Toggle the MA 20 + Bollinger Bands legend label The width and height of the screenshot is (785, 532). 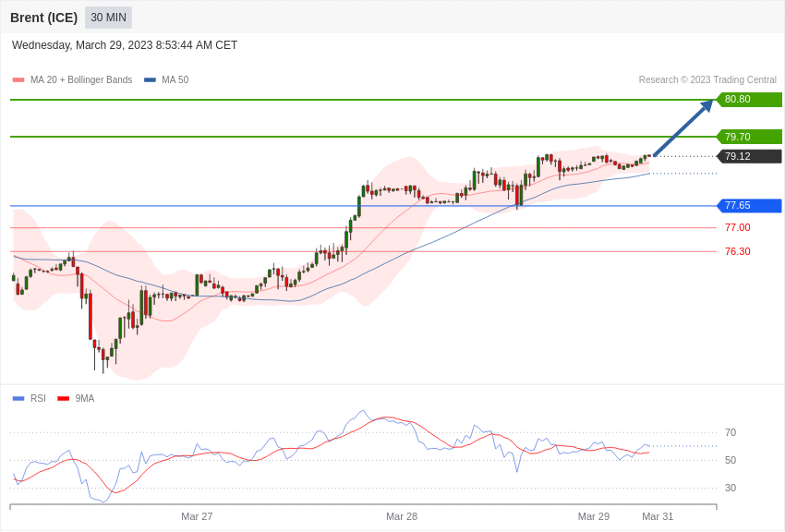(81, 80)
